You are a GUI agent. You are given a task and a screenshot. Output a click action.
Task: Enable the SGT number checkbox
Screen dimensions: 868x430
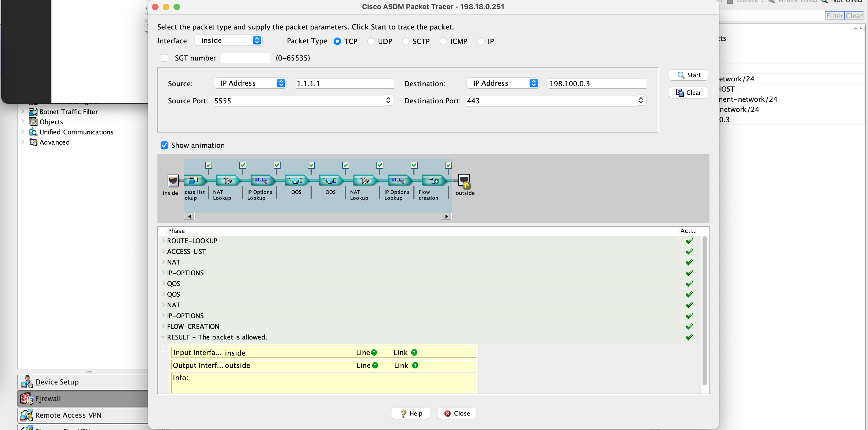[x=164, y=58]
